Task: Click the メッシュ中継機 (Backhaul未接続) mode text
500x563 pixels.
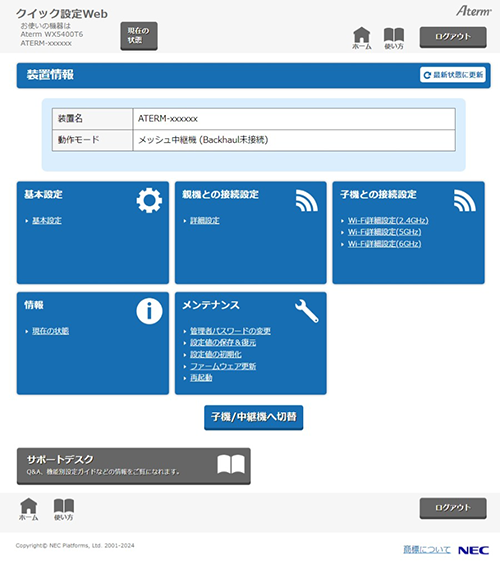Action: pyautogui.click(x=203, y=140)
